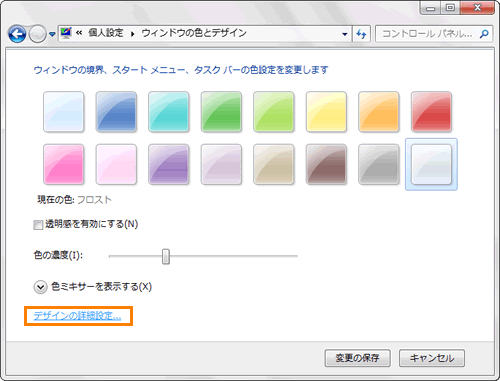Click the double chevron in address bar
This screenshot has width=500, height=381.
79,33
